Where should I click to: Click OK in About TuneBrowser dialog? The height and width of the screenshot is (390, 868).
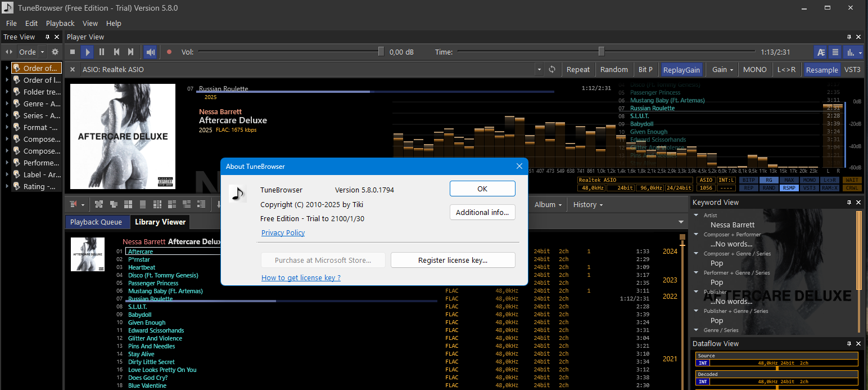point(482,189)
